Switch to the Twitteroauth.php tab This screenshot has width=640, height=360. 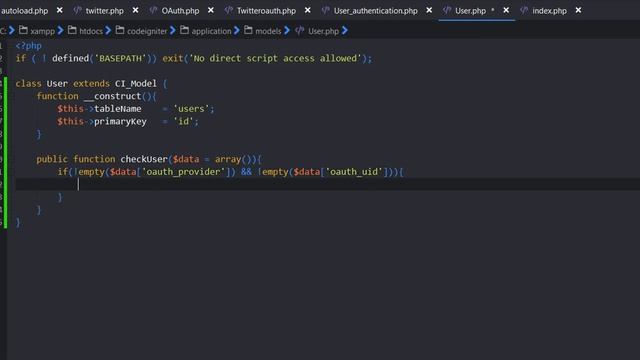coord(266,11)
